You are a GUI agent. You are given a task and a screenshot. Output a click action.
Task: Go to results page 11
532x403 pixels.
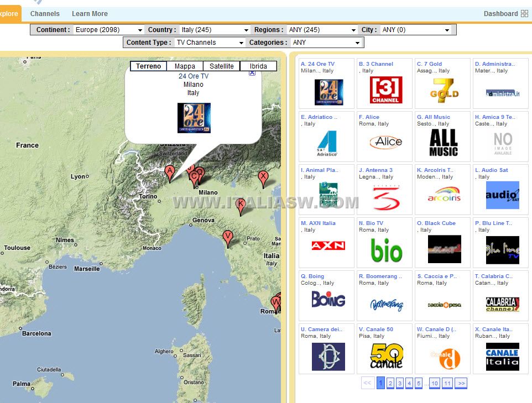coord(447,383)
